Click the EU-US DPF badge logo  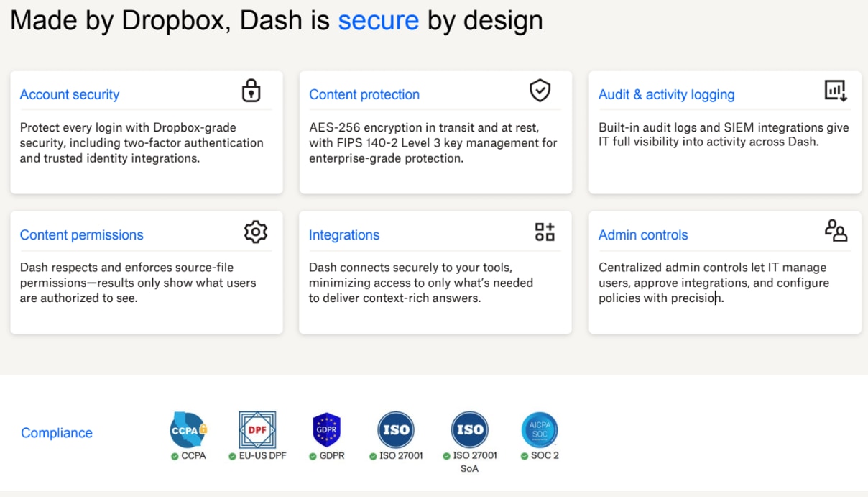click(257, 430)
